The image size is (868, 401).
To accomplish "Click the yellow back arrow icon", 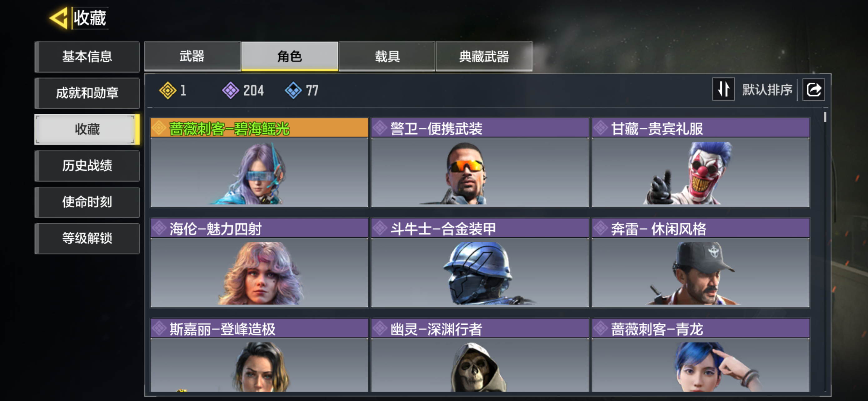I will pyautogui.click(x=59, y=18).
